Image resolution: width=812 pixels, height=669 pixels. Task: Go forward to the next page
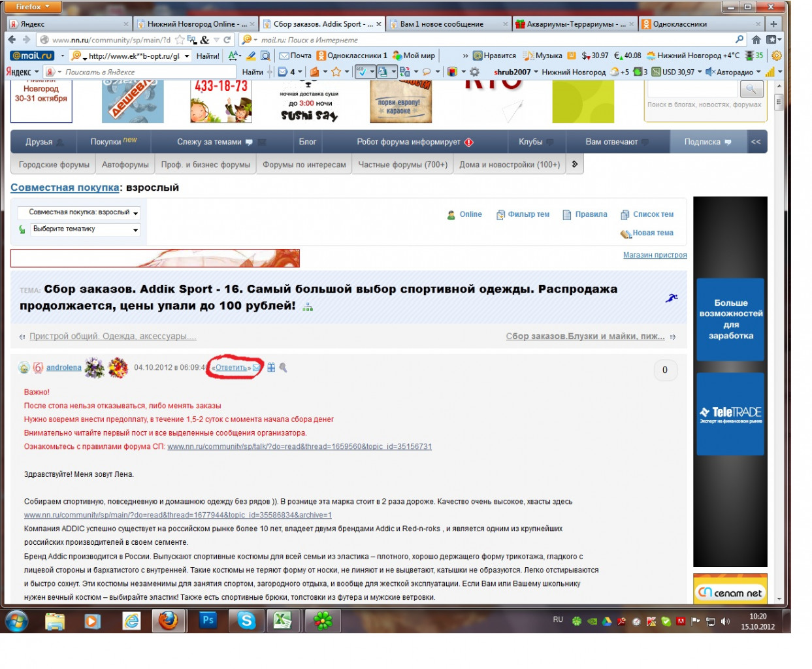[27, 40]
